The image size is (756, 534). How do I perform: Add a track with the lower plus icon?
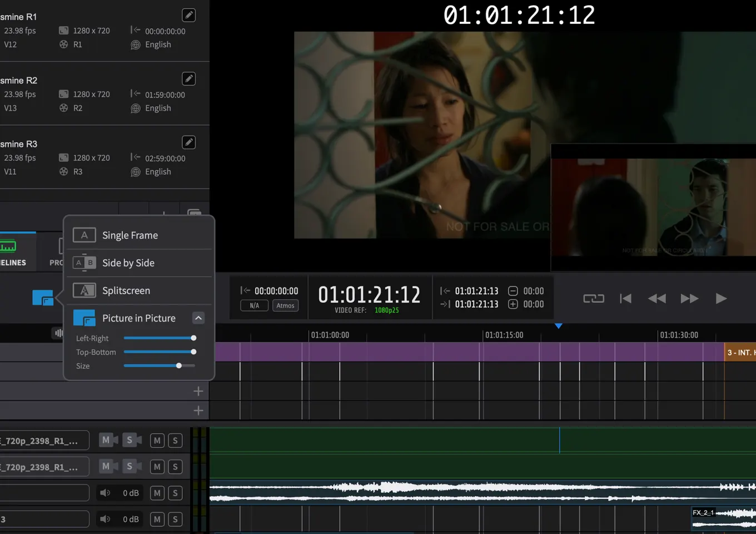coord(198,411)
